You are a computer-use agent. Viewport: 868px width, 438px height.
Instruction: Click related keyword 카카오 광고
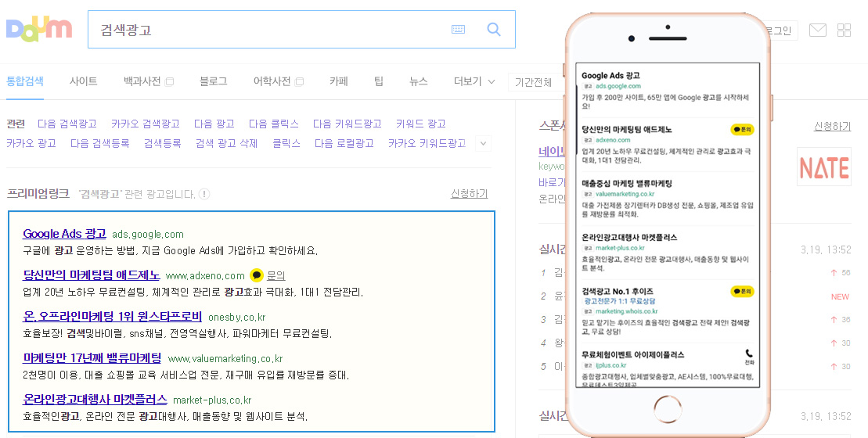point(31,143)
